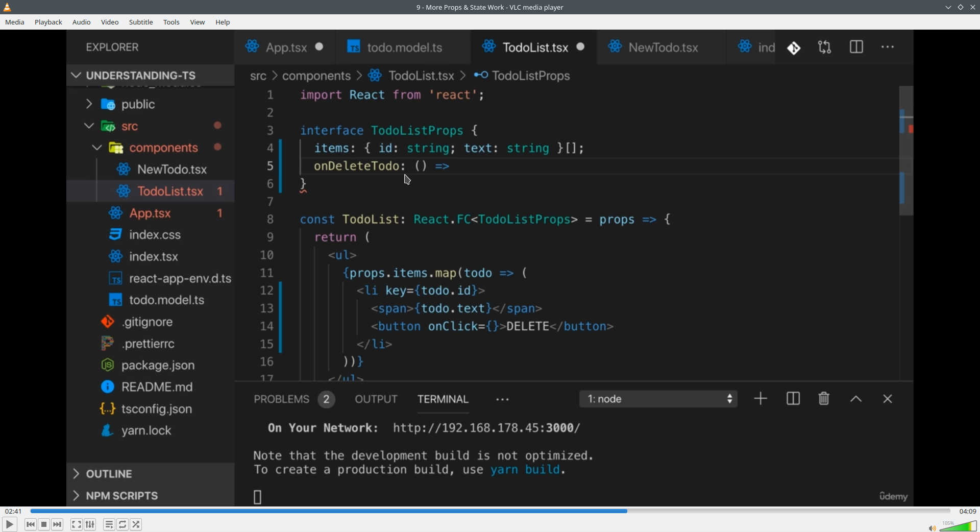Viewport: 980px width, 532px height.
Task: Switch to App.tsx editor tab
Action: pos(284,47)
